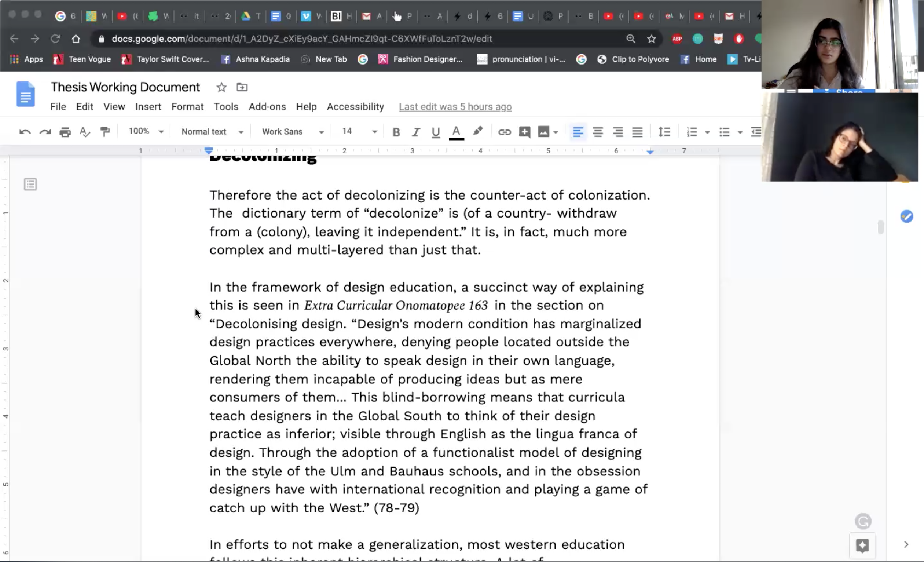The image size is (924, 562).
Task: Star the Thesis Working Document
Action: pos(221,87)
